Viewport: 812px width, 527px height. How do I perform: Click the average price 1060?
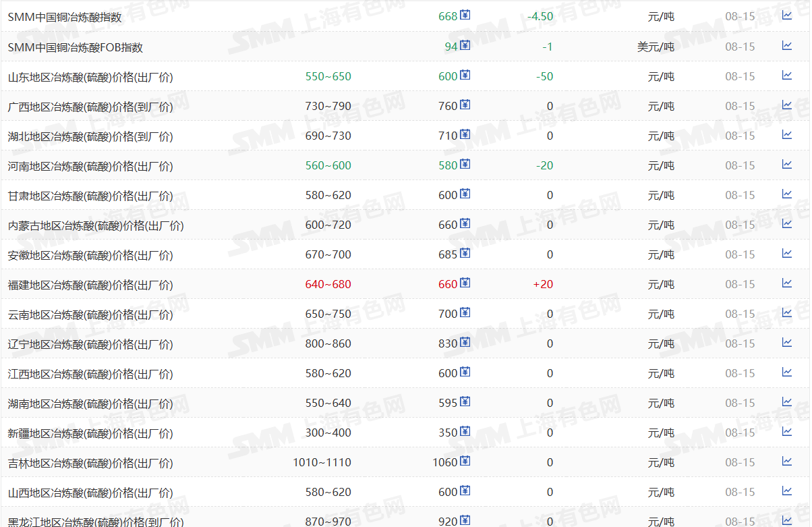[x=445, y=462]
